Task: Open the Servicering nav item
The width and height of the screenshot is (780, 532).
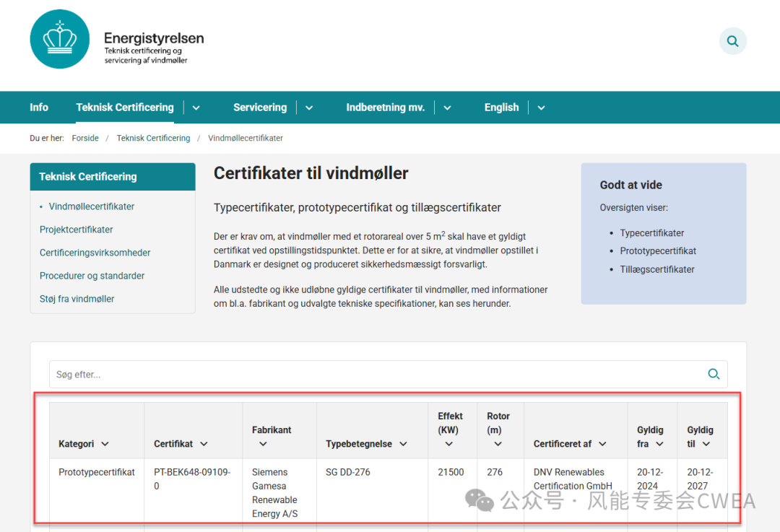Action: [x=260, y=108]
